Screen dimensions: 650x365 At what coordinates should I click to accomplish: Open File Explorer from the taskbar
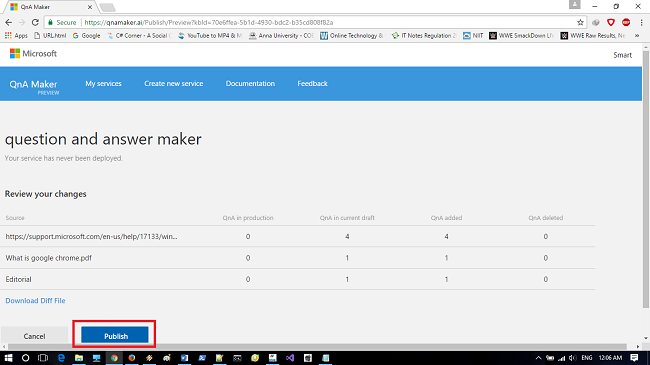(x=79, y=358)
